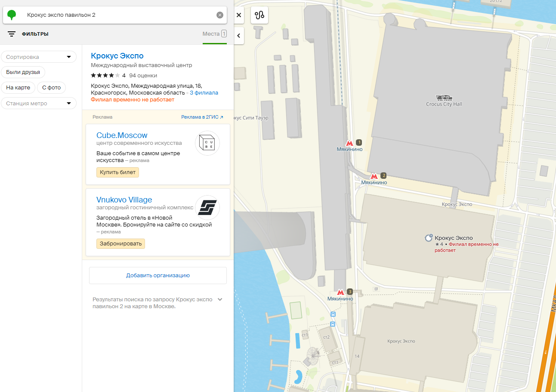Screen dimensions: 556x392
Task: Click the Мякинино metro exit 2 marker
Action: coord(374,176)
